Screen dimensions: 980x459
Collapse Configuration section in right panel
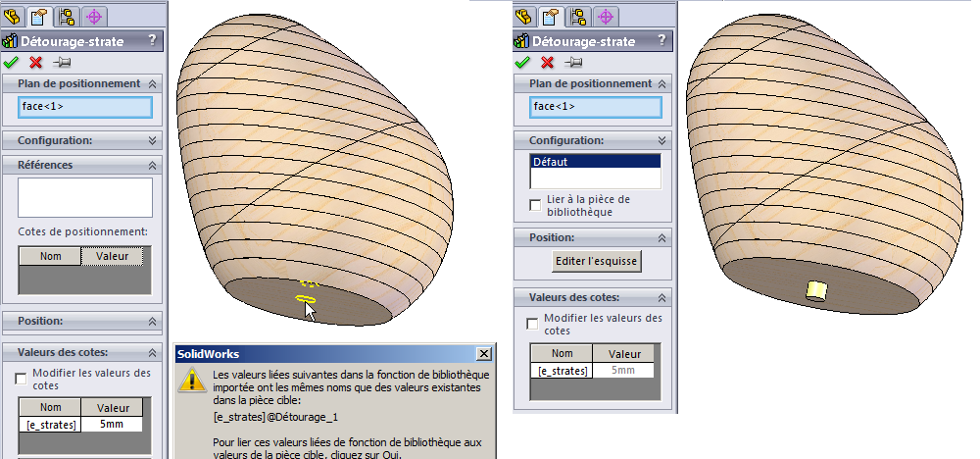(662, 140)
